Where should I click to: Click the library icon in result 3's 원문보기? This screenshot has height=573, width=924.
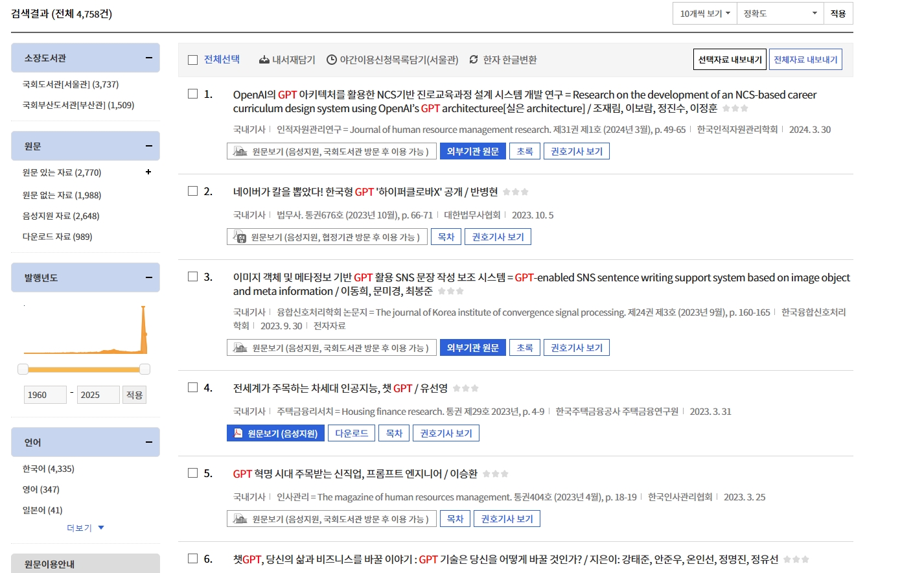tap(240, 348)
